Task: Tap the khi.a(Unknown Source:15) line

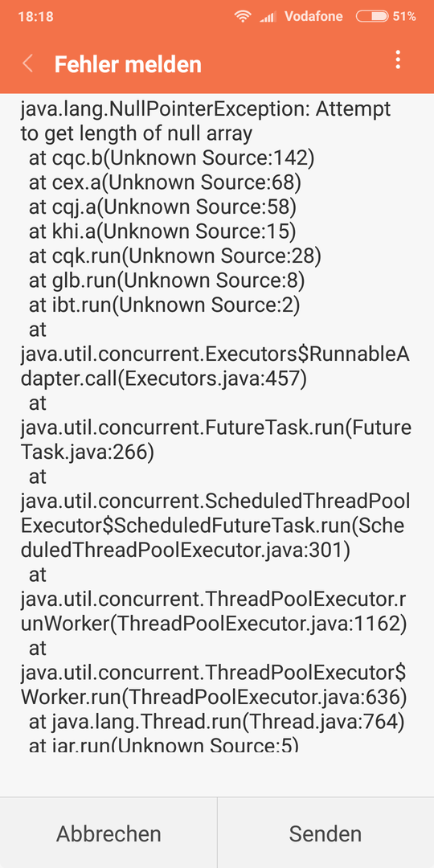Action: click(162, 231)
